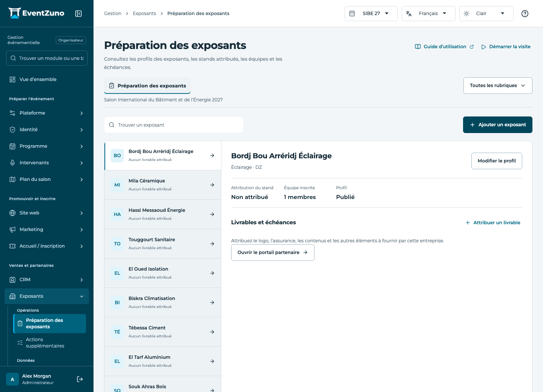The height and width of the screenshot is (392, 543).
Task: Click the Vue d'ensemble dashboard icon
Action: [x=12, y=80]
